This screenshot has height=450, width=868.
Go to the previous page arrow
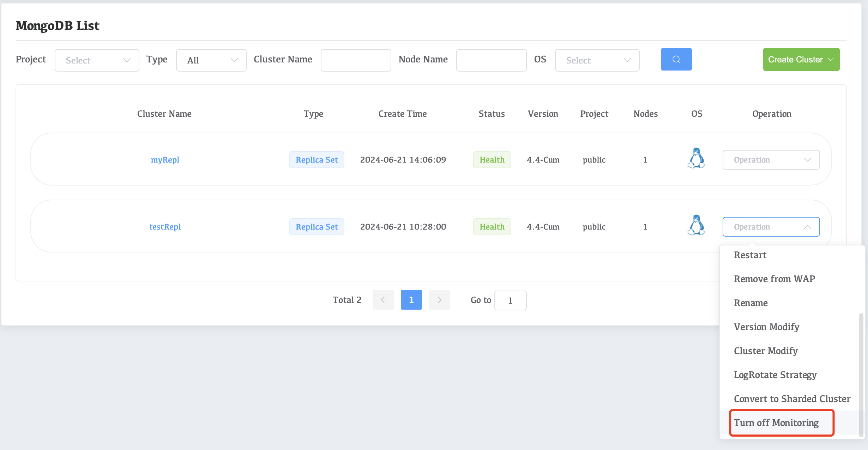[x=383, y=300]
